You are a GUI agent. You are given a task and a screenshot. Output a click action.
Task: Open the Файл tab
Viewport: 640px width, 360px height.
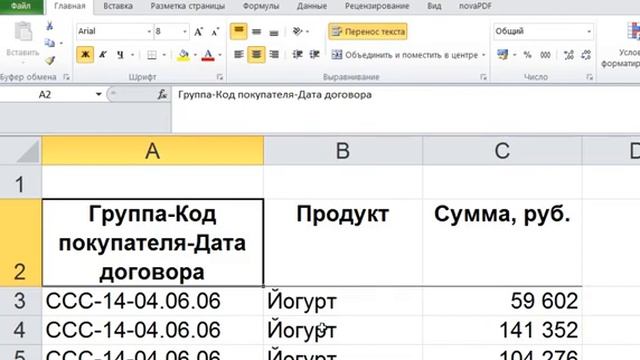click(x=21, y=6)
